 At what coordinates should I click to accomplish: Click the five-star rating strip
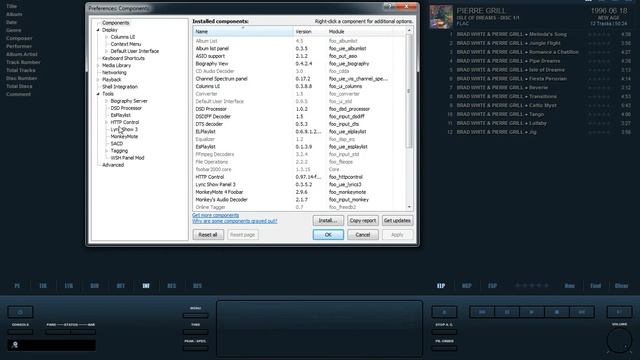coord(532,286)
